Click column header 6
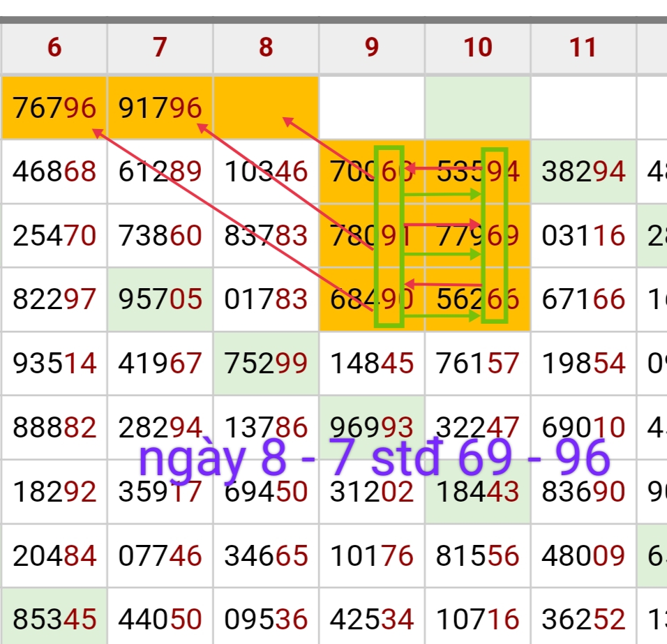This screenshot has height=644, width=667. pyautogui.click(x=54, y=47)
